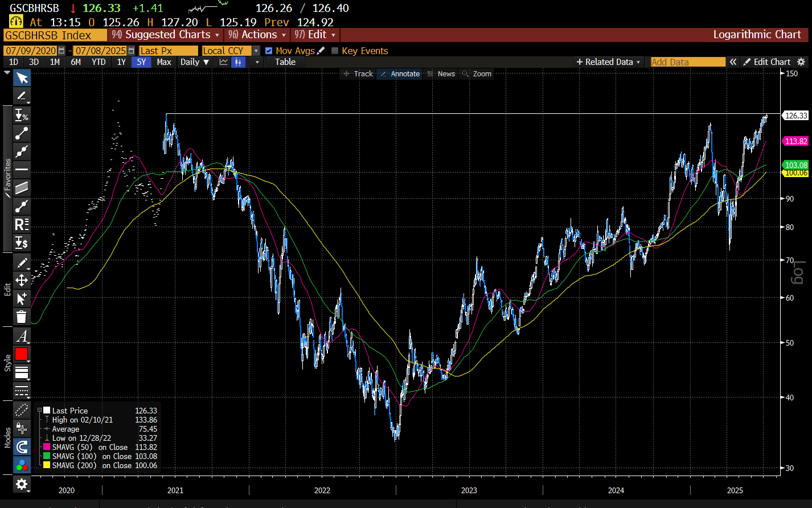Open the R notes tool
The width and height of the screenshot is (812, 508).
[x=22, y=224]
